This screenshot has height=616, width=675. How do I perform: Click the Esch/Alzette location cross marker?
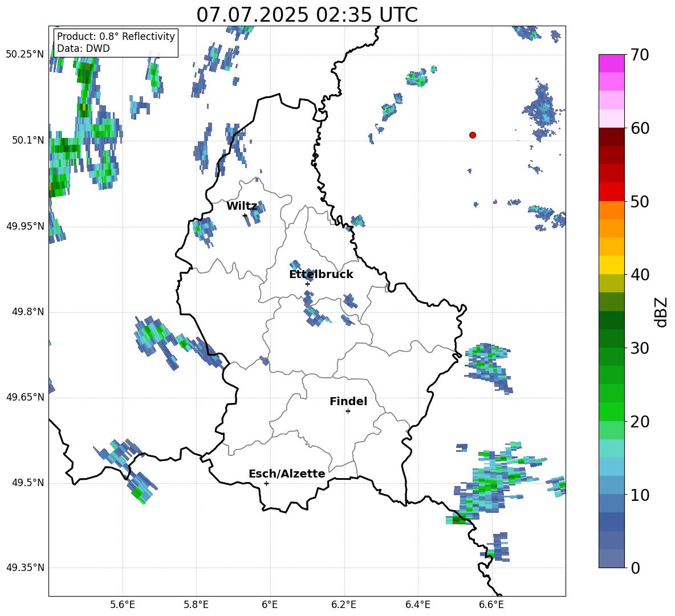click(x=266, y=483)
